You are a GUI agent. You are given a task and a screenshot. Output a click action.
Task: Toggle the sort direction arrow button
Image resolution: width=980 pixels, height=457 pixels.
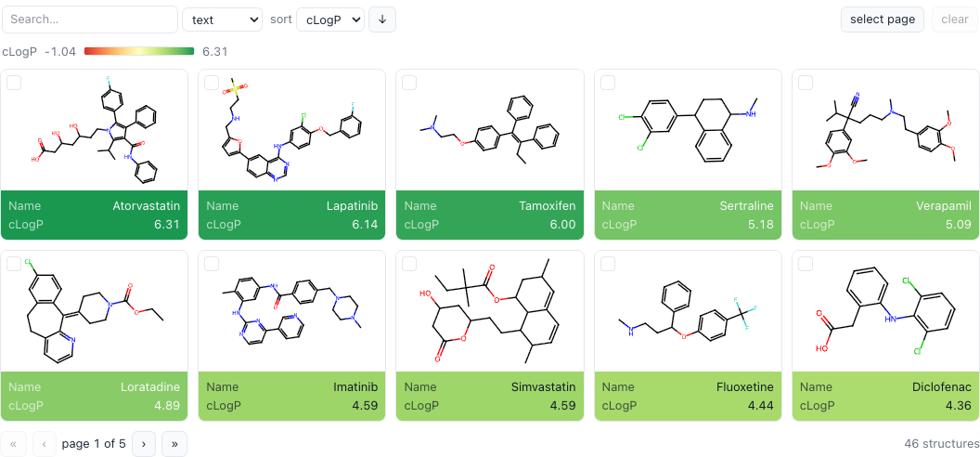382,20
